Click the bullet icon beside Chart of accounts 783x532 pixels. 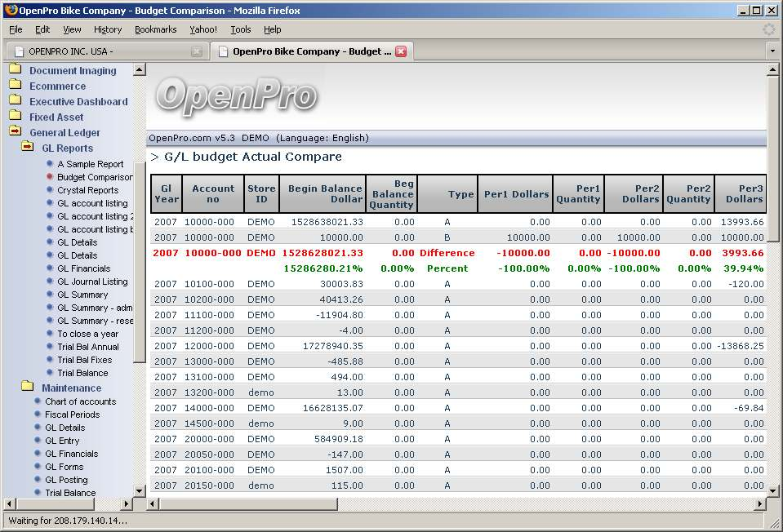(38, 401)
